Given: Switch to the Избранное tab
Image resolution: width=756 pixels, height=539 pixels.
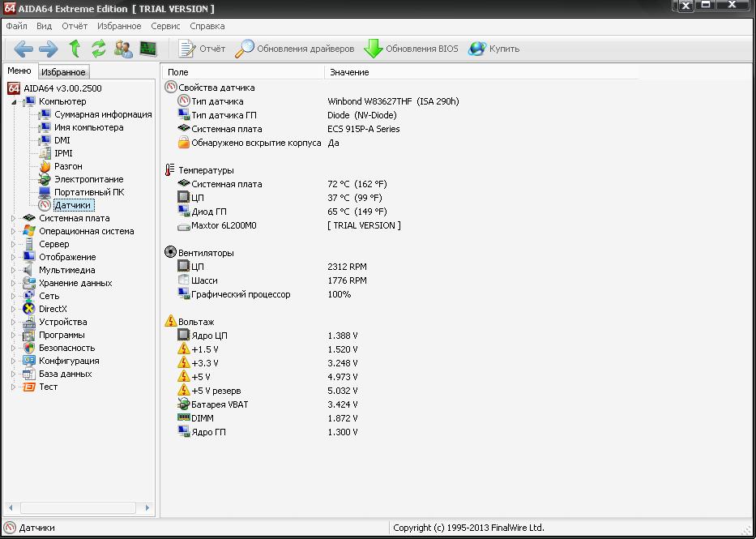Looking at the screenshot, I should pos(63,72).
